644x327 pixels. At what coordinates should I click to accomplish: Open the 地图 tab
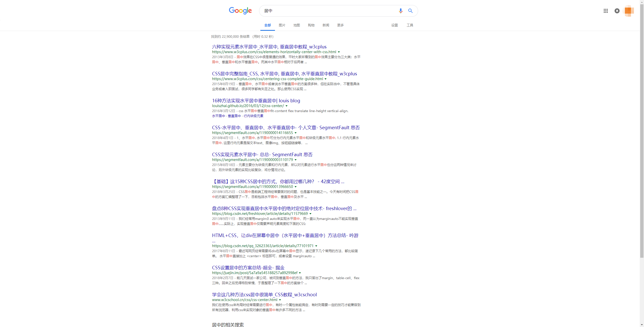click(296, 25)
